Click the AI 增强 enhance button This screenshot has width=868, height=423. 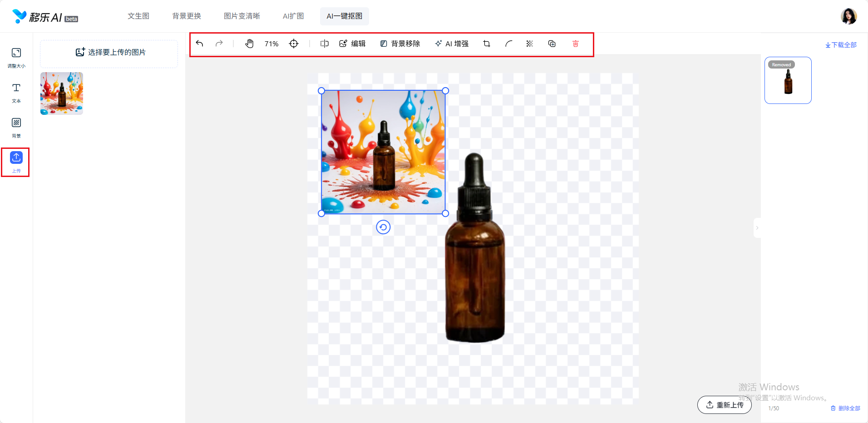pyautogui.click(x=452, y=44)
